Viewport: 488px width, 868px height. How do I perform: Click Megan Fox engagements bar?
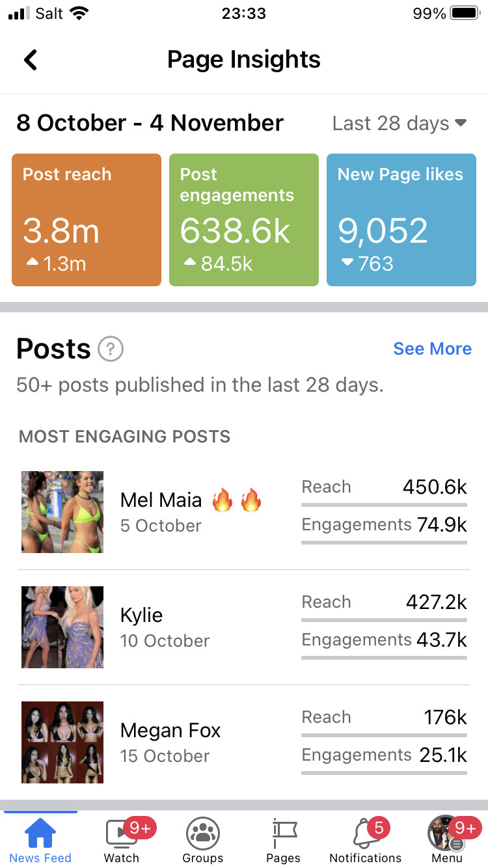click(384, 772)
